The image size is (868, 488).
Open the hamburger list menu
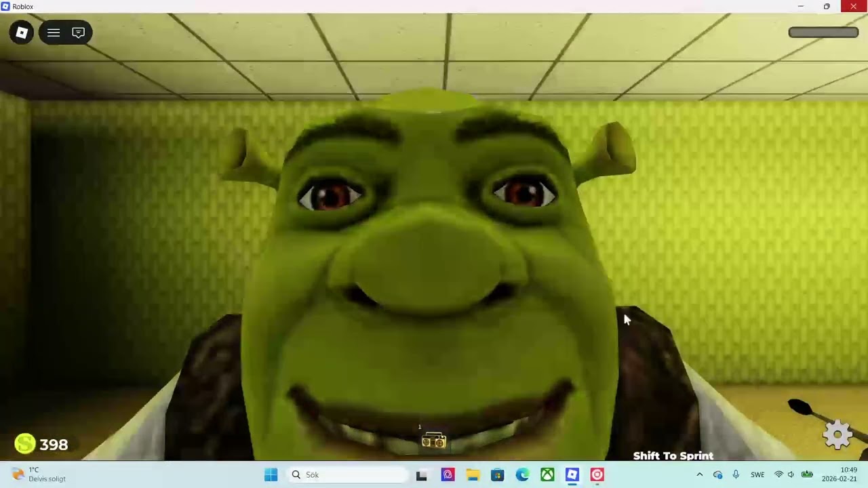coord(54,33)
